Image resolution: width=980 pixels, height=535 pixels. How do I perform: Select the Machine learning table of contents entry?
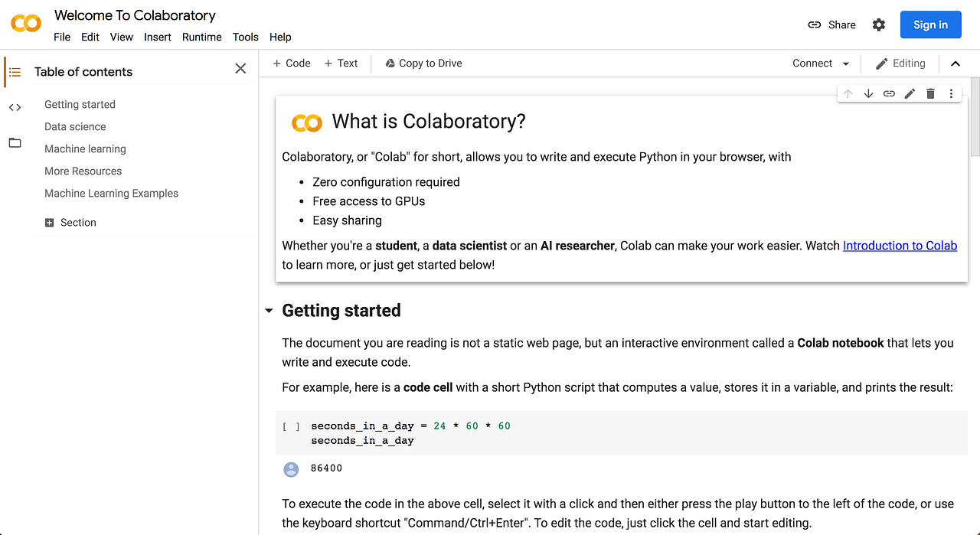point(85,148)
